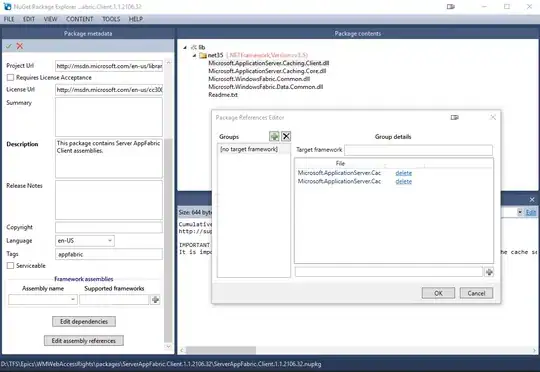540x372 pixels.
Task: Collapse the net35 folder node
Action: coord(194,55)
